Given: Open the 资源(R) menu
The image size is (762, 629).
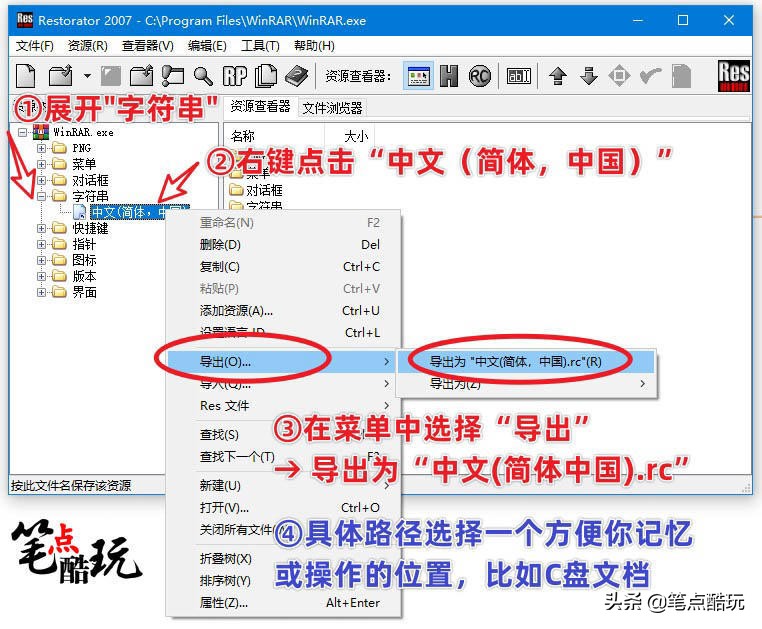Looking at the screenshot, I should [87, 46].
